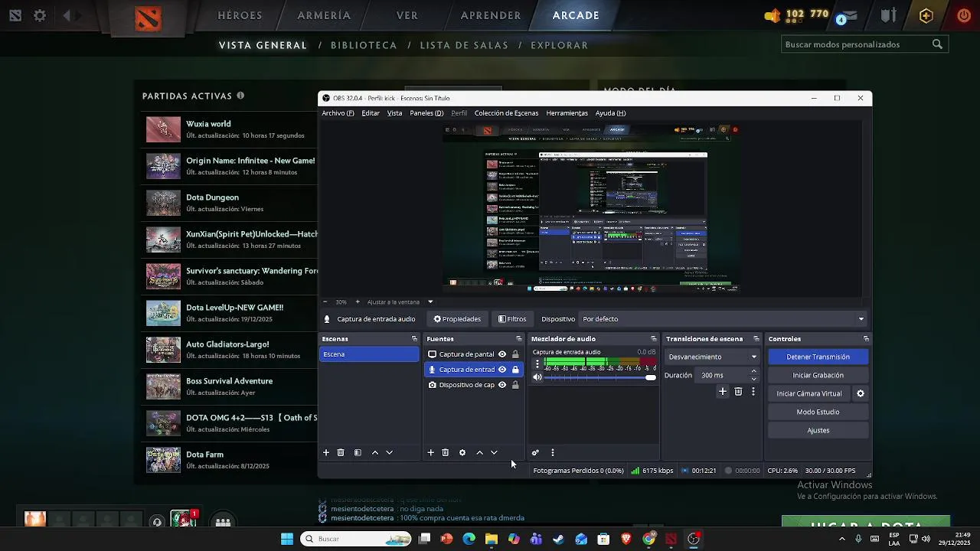The height and width of the screenshot is (551, 980).
Task: Toggle lock on Dispositivo de captura source
Action: (515, 385)
